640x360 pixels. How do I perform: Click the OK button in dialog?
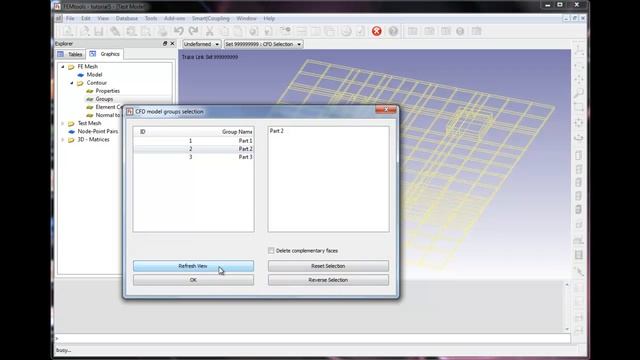193,280
